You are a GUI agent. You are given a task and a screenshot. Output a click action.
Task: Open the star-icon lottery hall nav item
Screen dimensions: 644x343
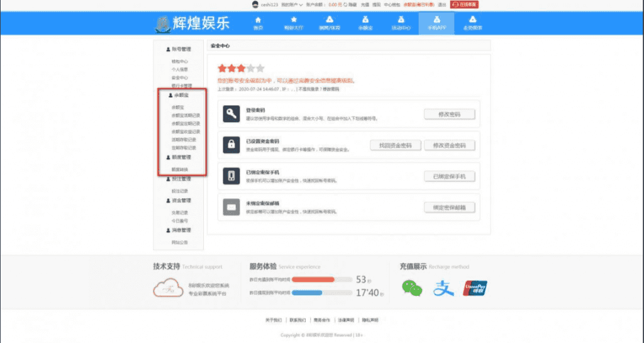294,23
